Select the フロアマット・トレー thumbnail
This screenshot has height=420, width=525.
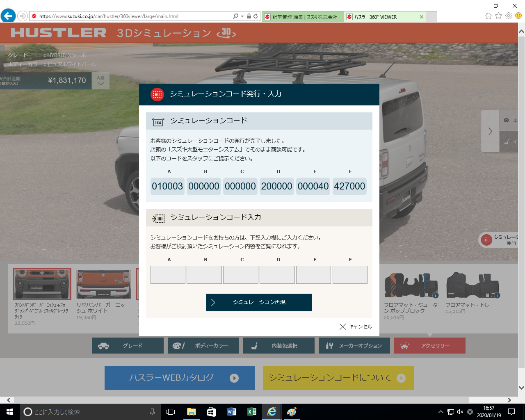point(472,285)
